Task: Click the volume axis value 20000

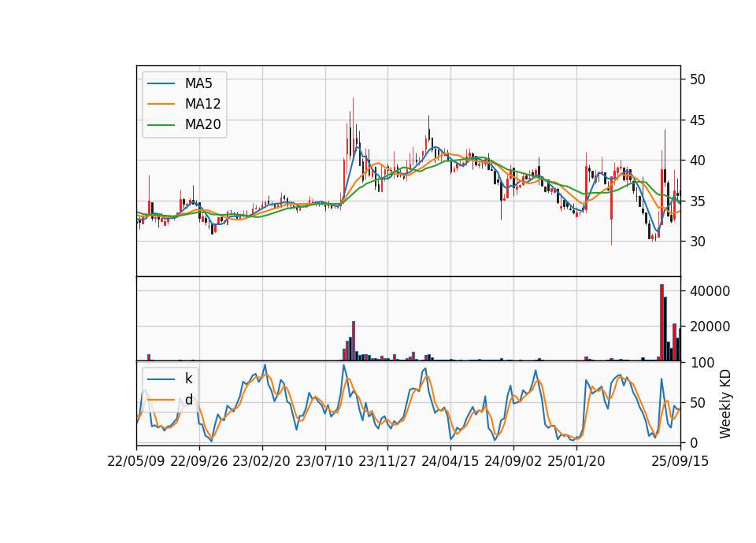Action: 710,327
